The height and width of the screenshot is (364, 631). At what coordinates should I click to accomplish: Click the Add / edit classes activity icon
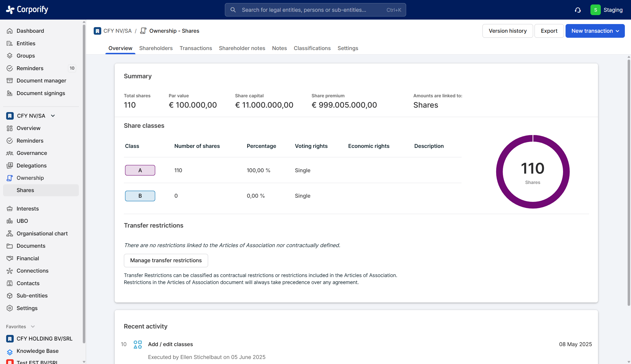138,344
